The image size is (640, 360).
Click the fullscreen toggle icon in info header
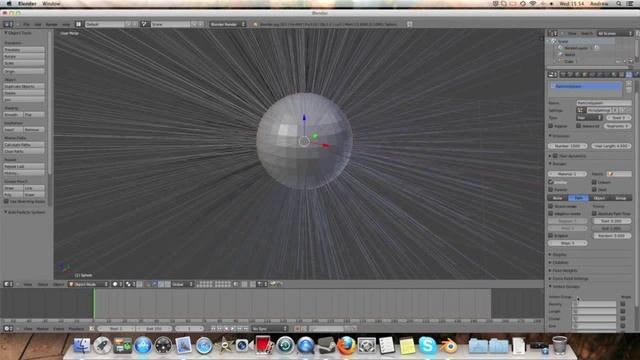click(409, 24)
